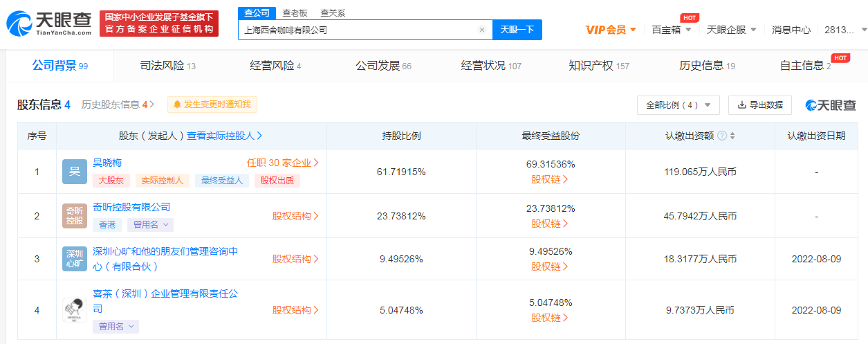Viewport: 868px width, 344px height.
Task: Open 历史股东信息 link
Action: click(118, 105)
